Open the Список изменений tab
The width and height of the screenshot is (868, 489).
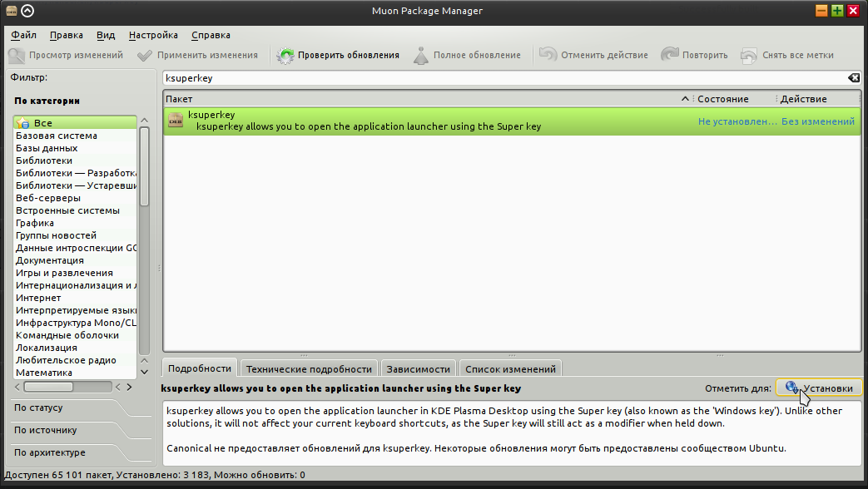click(510, 369)
